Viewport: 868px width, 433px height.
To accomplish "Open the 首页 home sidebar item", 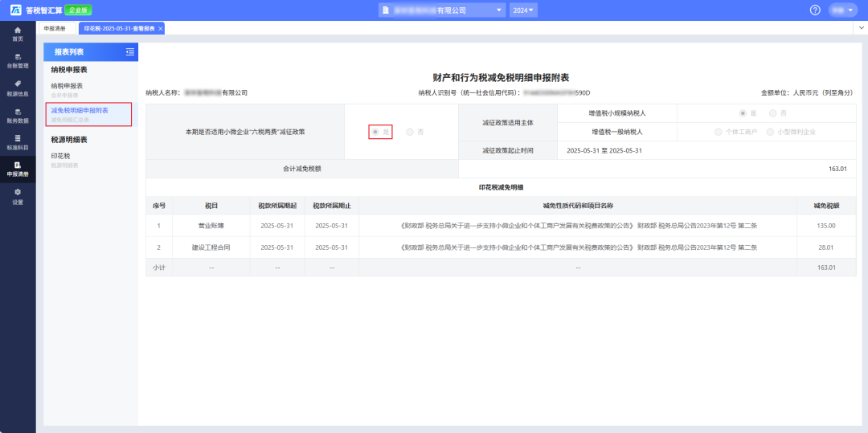I will coord(18,34).
